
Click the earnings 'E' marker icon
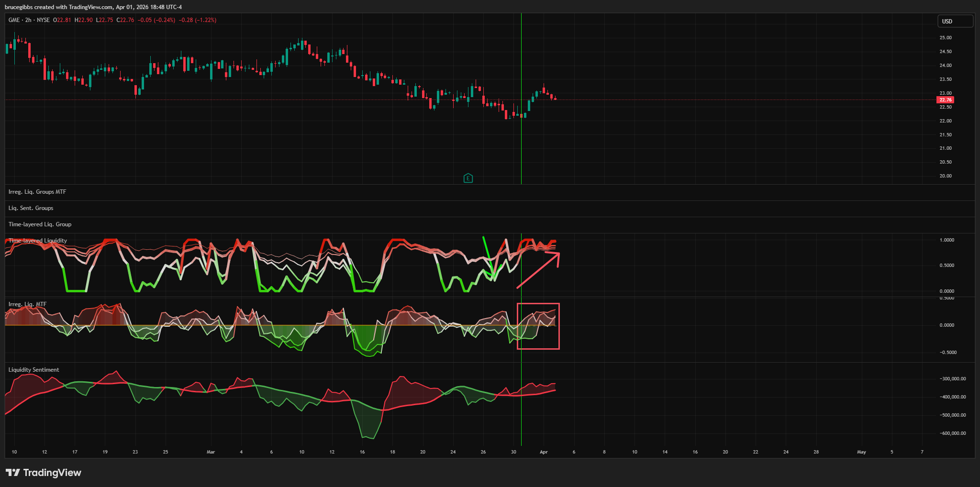point(468,178)
